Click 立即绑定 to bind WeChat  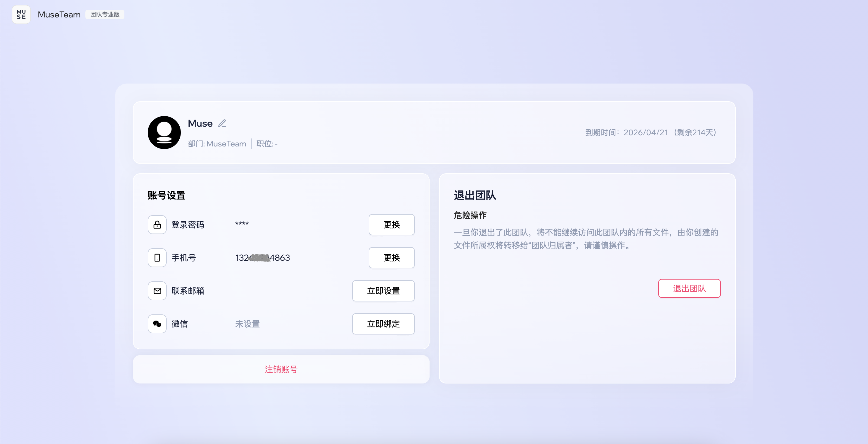(383, 324)
